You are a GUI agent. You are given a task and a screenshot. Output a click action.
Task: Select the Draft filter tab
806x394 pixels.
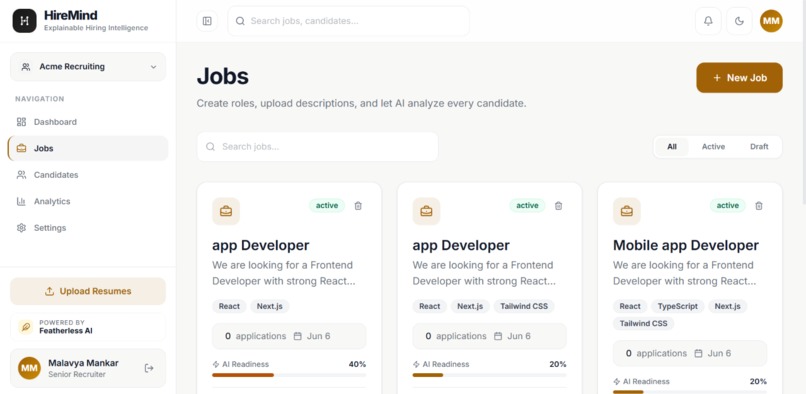pyautogui.click(x=759, y=147)
